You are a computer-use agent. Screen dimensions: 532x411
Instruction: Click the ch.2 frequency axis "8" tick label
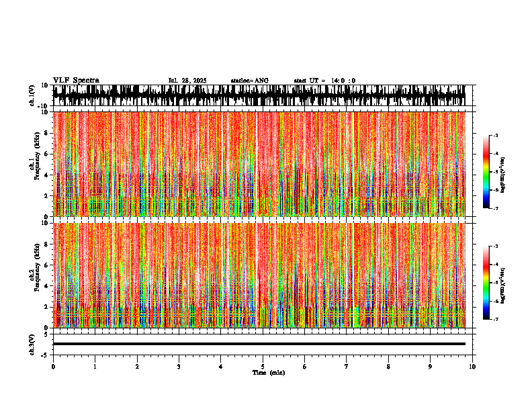[47, 244]
